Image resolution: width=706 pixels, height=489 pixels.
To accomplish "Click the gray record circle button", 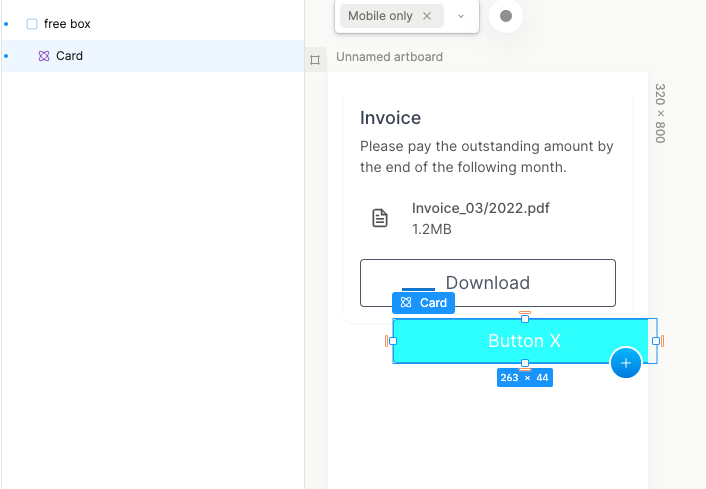I will tap(506, 16).
